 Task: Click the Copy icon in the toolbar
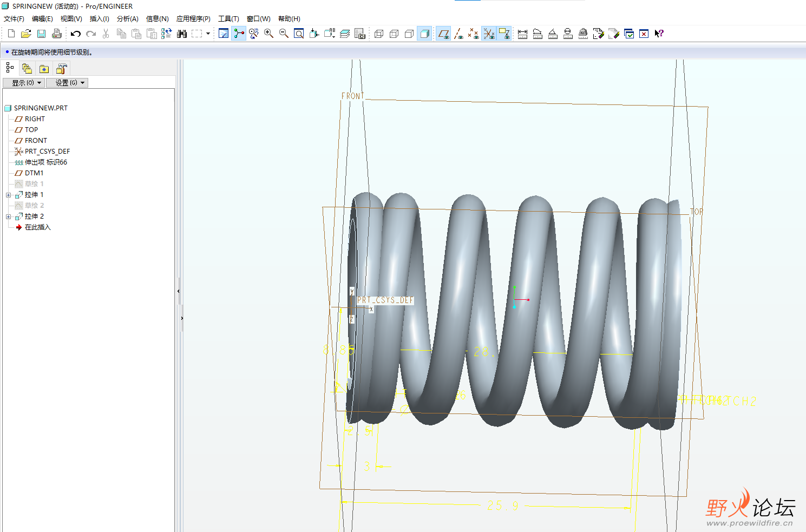coord(121,34)
